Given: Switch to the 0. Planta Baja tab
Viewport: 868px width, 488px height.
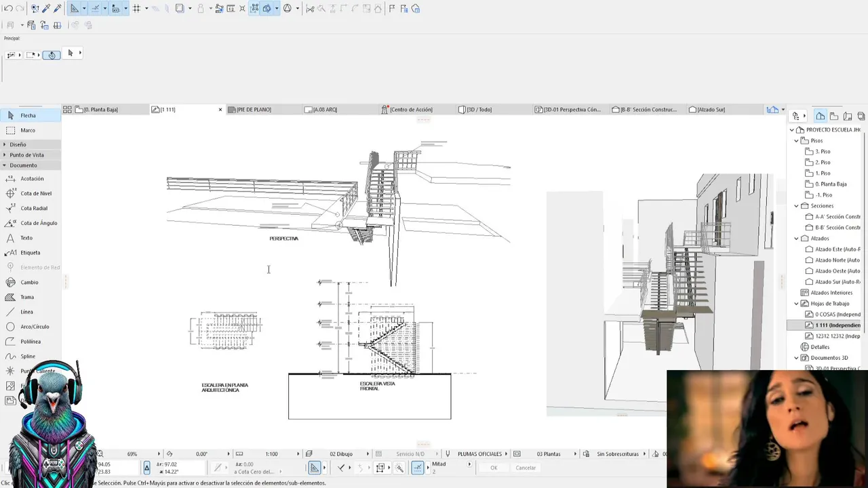Looking at the screenshot, I should tap(111, 109).
